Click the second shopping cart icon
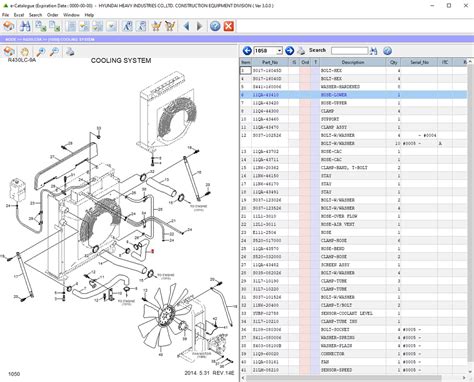This screenshot has width=474, height=382. (x=170, y=26)
